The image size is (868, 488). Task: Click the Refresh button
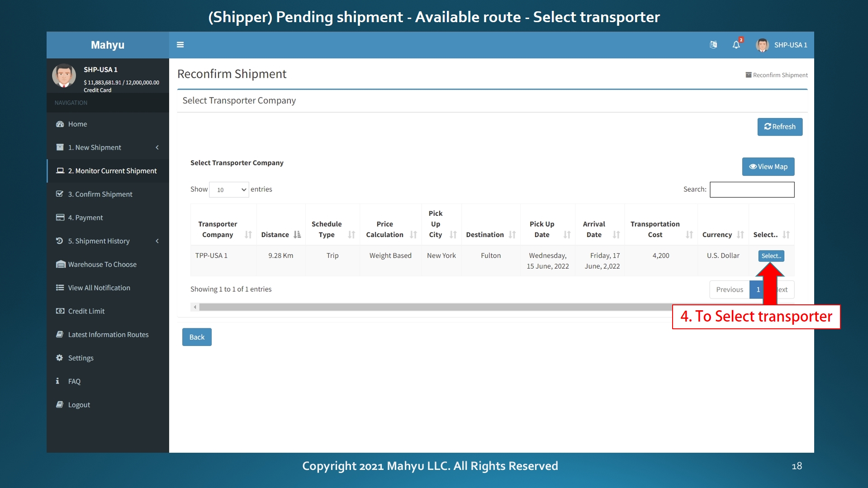pos(780,127)
